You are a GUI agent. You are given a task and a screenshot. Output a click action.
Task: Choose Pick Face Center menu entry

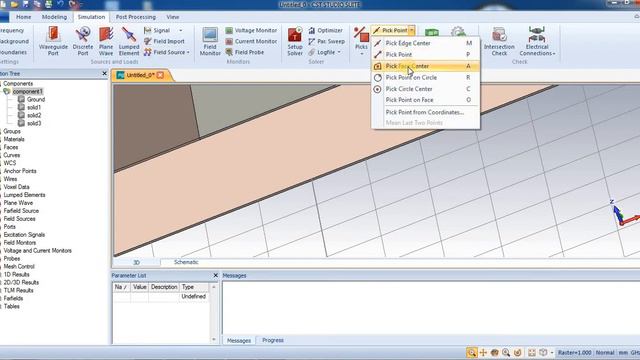425,66
